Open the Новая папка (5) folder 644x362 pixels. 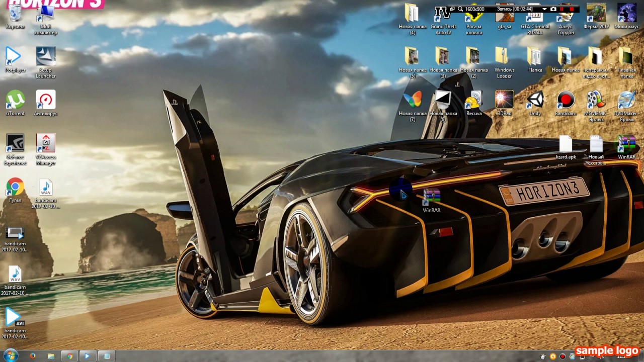click(413, 63)
